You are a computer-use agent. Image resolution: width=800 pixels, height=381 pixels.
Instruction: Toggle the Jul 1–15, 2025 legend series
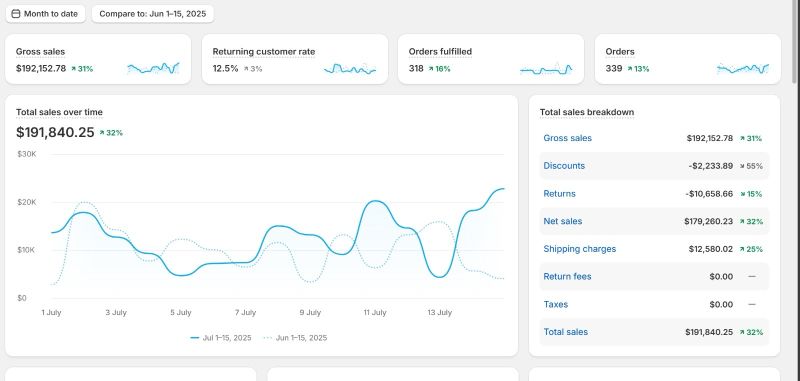(x=220, y=338)
